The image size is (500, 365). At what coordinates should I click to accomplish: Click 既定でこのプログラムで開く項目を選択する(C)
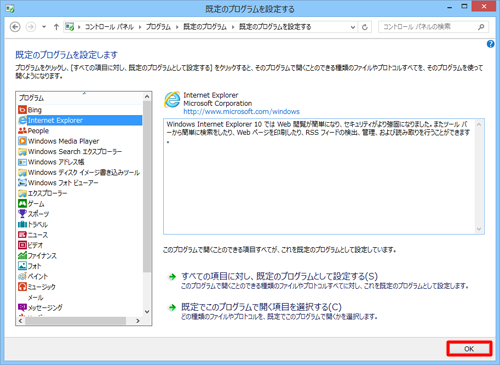coord(261,307)
